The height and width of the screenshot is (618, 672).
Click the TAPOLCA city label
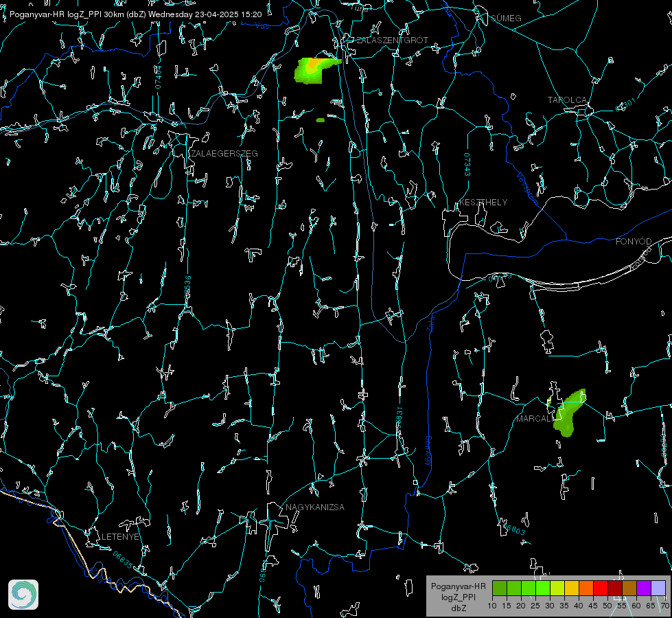pyautogui.click(x=567, y=100)
